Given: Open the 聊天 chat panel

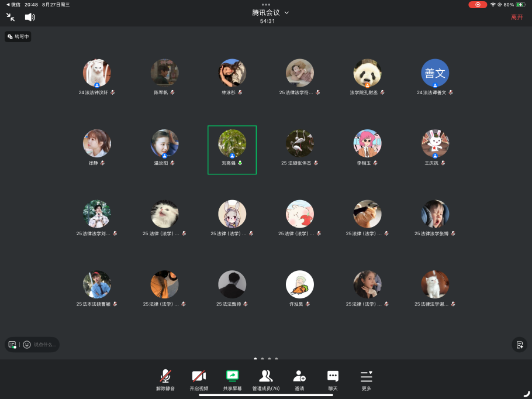Looking at the screenshot, I should pos(333,379).
